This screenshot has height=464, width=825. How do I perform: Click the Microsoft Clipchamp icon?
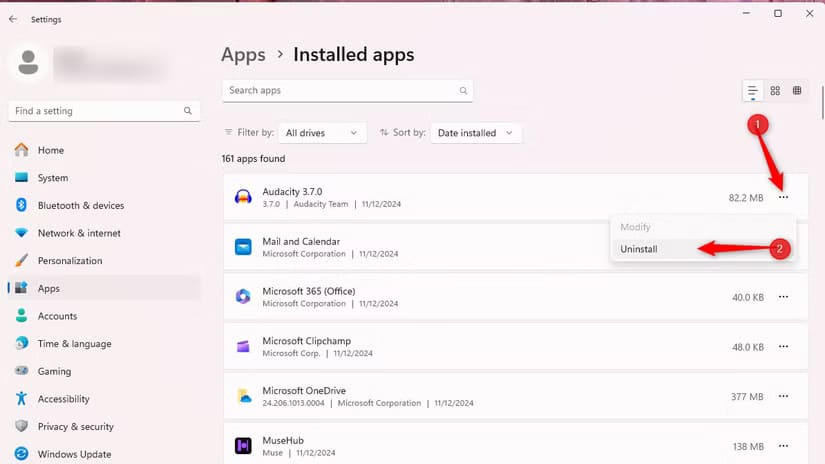tap(243, 347)
